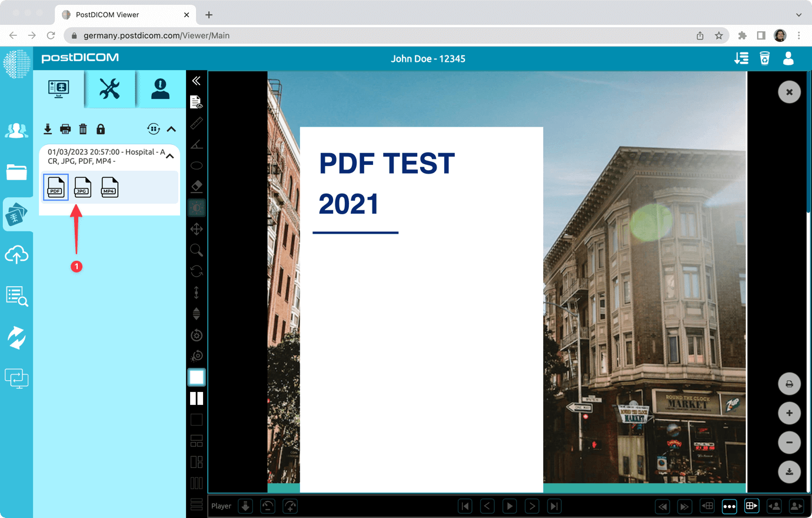
Task: Select the angle measurement tool
Action: tap(196, 144)
